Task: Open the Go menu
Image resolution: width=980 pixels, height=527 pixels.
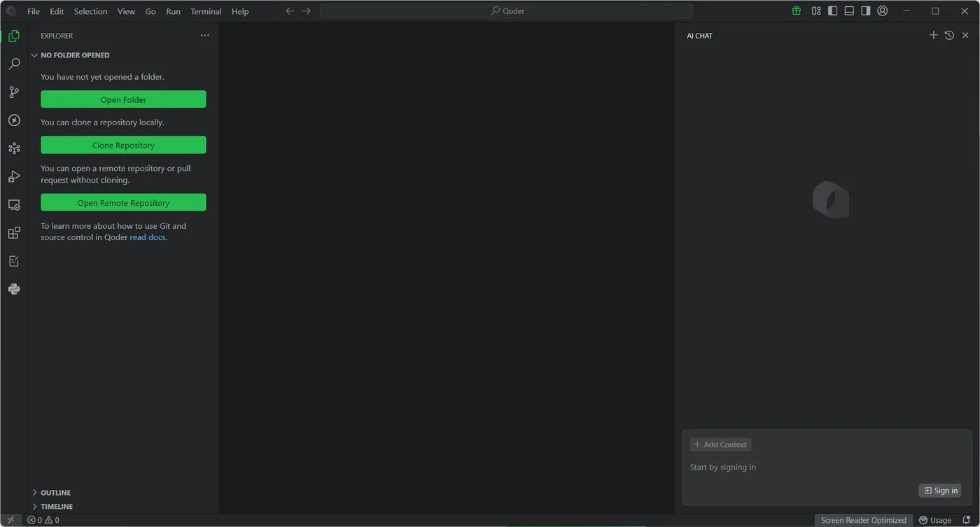Action: [x=150, y=11]
